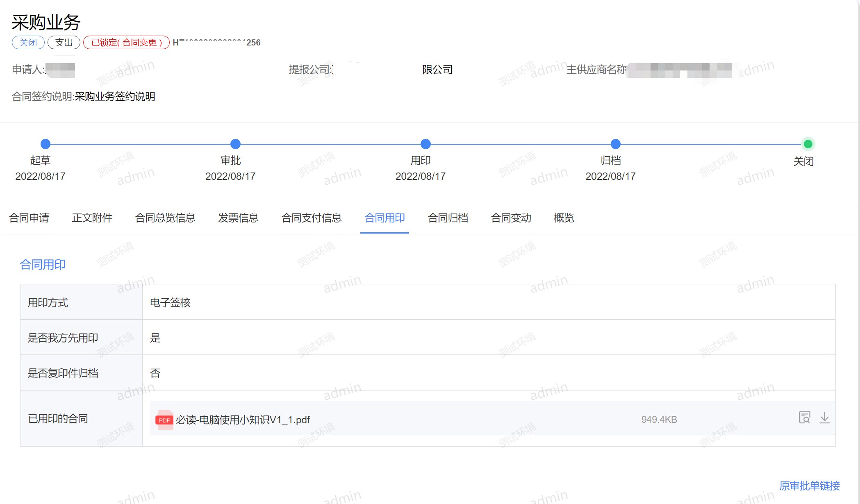This screenshot has height=504, width=860.
Task: Select the 发票信息 tab
Action: [x=238, y=218]
